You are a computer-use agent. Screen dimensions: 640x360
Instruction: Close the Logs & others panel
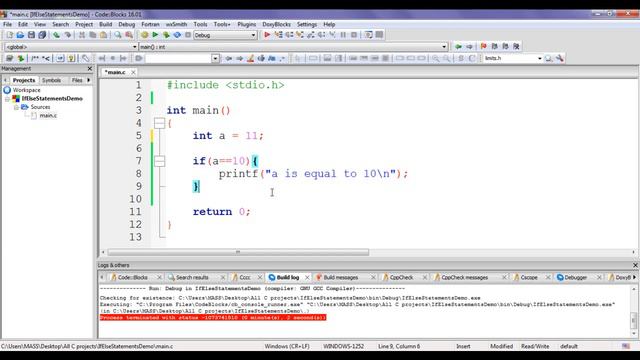click(x=635, y=265)
